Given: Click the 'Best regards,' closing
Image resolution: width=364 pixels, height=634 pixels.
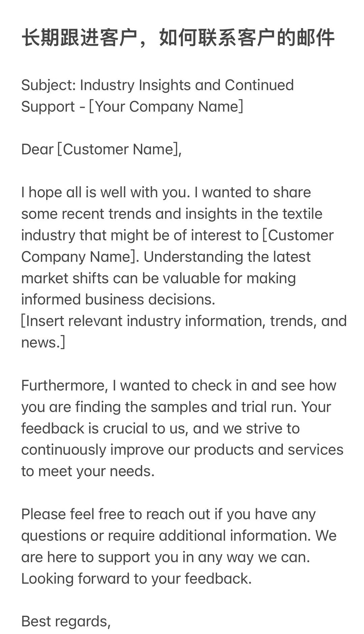Looking at the screenshot, I should click(x=66, y=622).
